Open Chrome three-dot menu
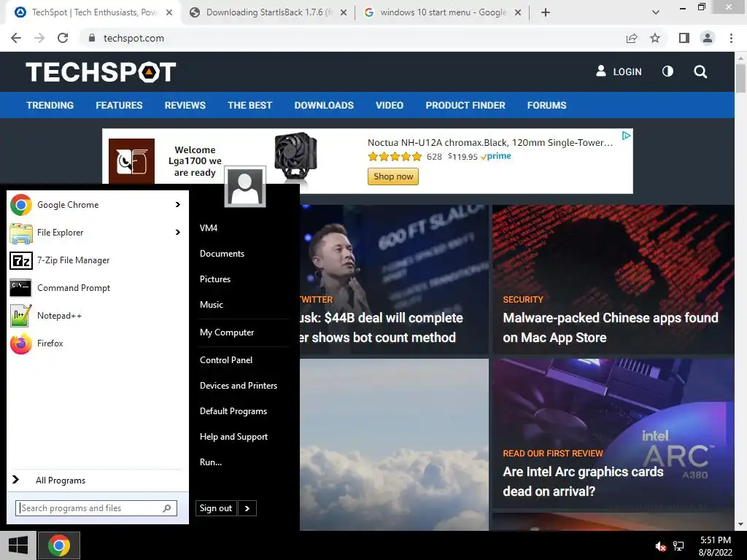The image size is (747, 560). [731, 38]
